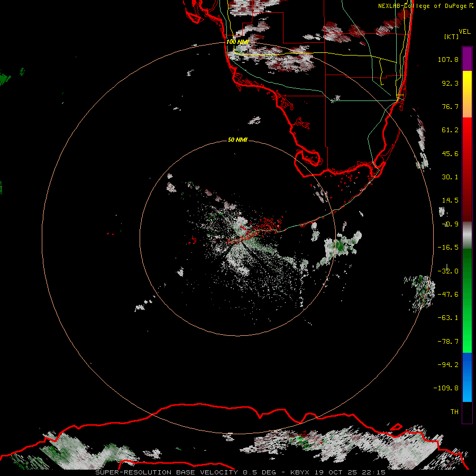Pick the yellow segment of the velocity color bar
Image resolution: width=476 pixels, height=476 pixels.
pyautogui.click(x=467, y=83)
